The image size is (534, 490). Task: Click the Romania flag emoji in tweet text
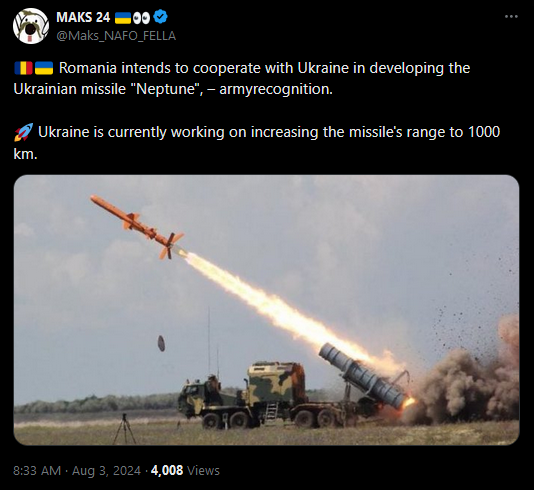pyautogui.click(x=23, y=68)
